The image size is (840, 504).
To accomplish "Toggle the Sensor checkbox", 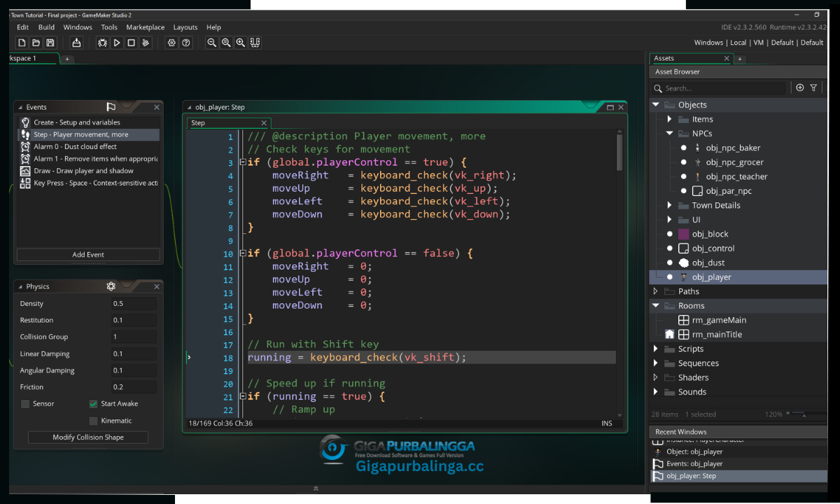I will (x=25, y=404).
